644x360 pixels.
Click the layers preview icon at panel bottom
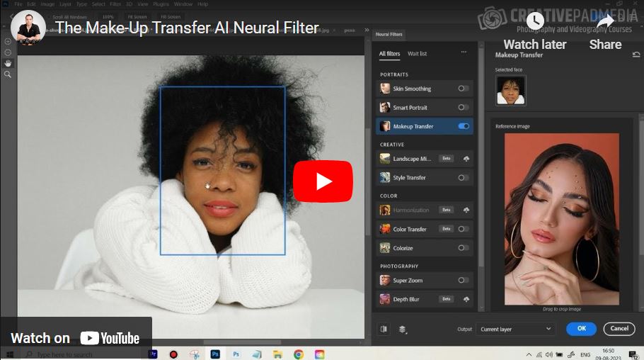coord(403,330)
